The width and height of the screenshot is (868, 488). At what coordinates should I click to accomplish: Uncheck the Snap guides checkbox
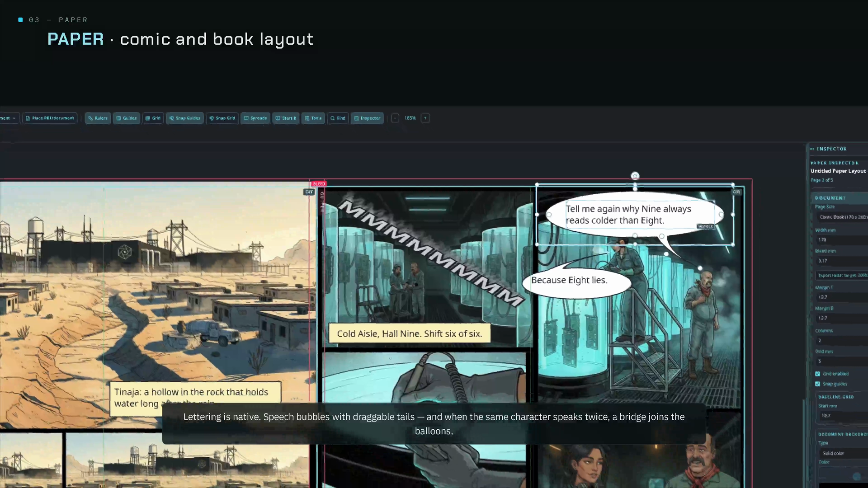pos(817,384)
